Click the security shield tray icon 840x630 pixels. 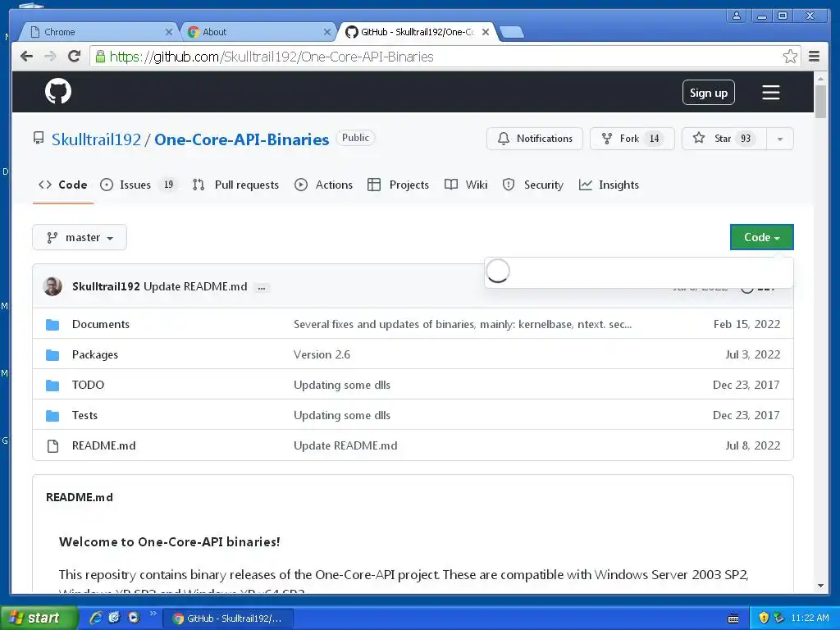click(x=764, y=618)
